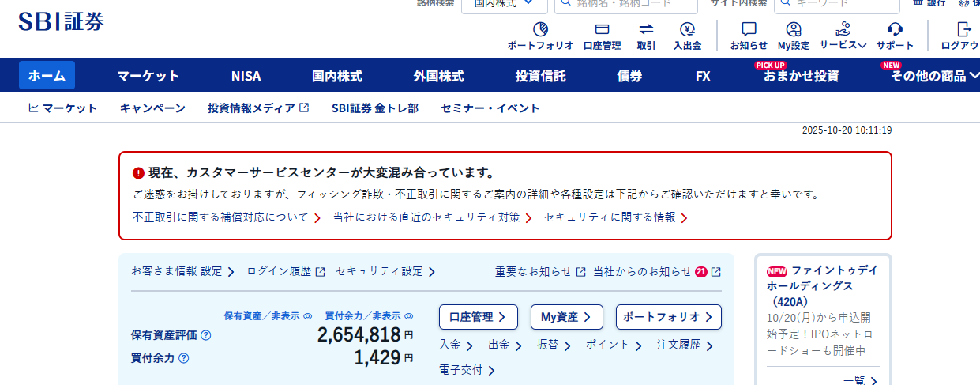The width and height of the screenshot is (980, 385).
Task: Open the マーケット main menu
Action: pos(148,76)
